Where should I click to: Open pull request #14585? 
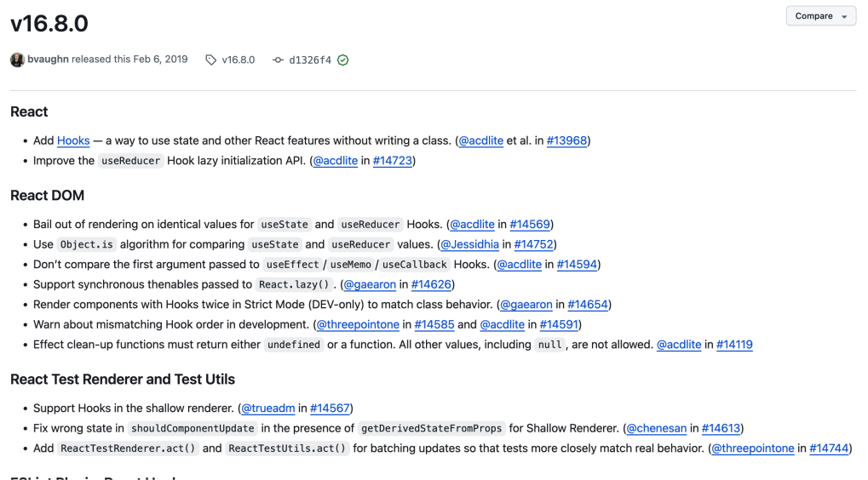coord(434,324)
